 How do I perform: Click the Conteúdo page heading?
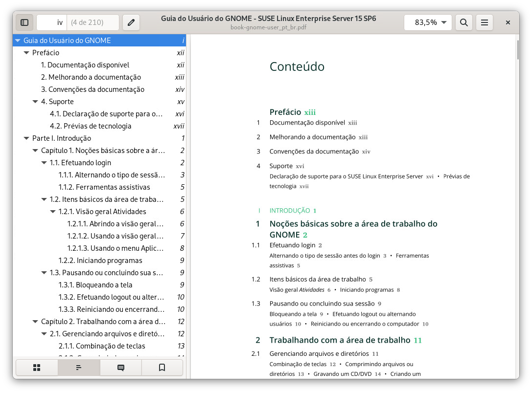297,67
